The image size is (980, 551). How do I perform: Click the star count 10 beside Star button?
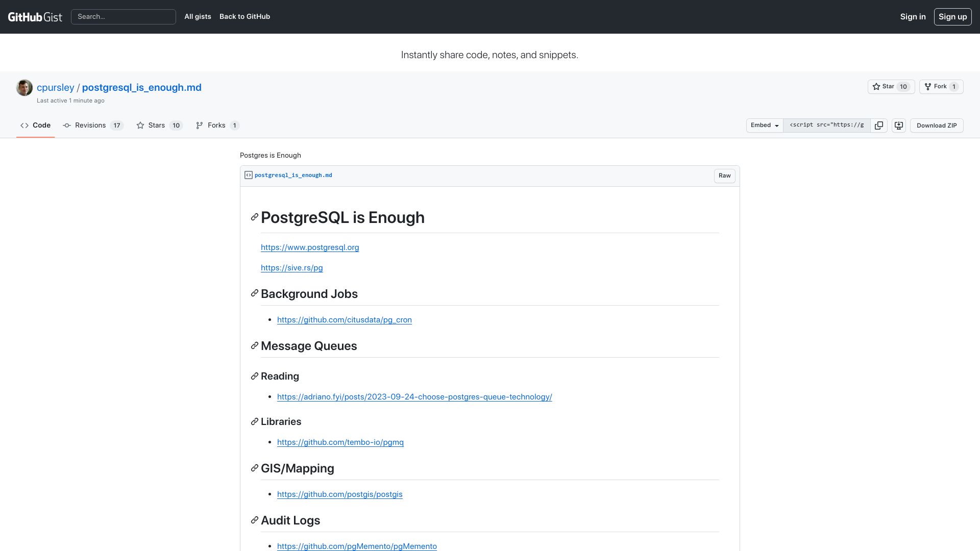903,87
